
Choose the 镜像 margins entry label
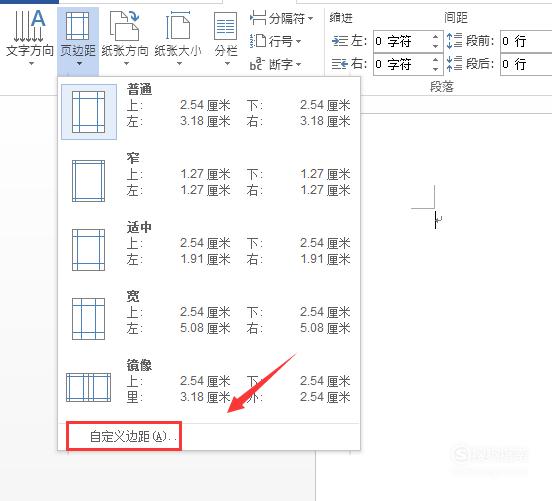(139, 365)
